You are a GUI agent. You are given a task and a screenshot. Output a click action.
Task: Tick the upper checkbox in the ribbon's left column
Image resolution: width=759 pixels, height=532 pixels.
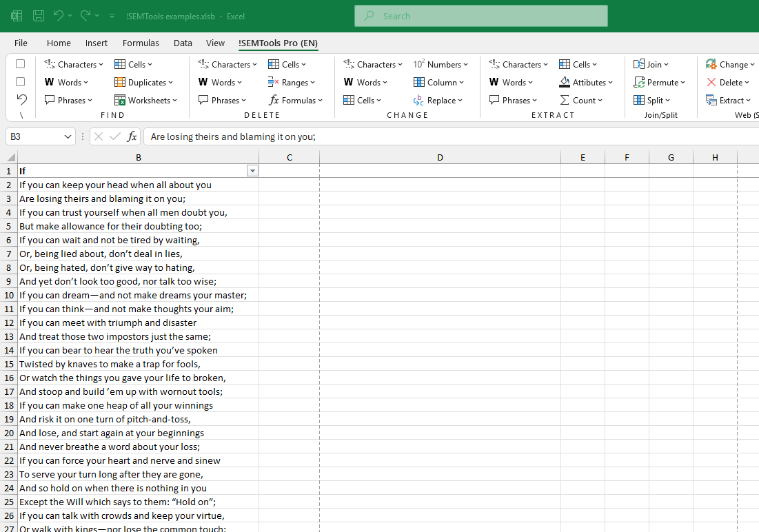[20, 64]
